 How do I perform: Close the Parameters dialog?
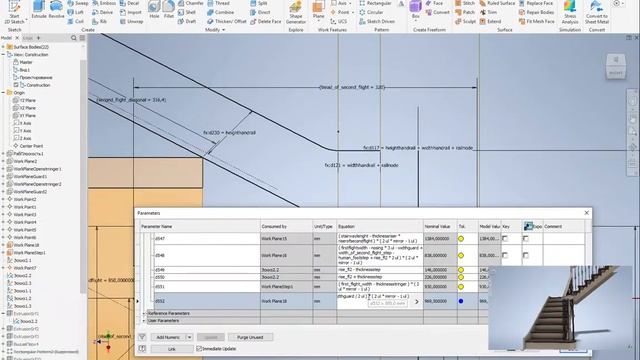tap(587, 213)
